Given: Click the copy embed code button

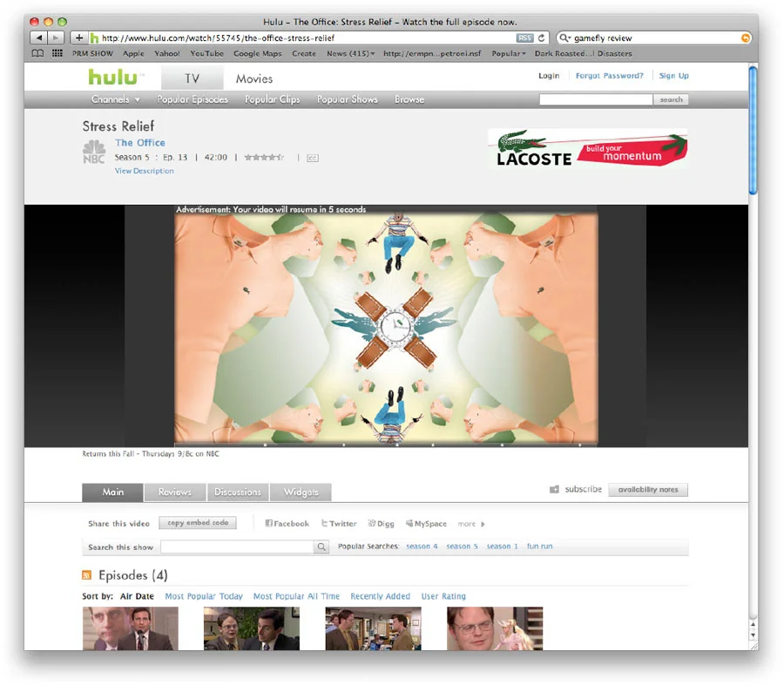Looking at the screenshot, I should (x=198, y=523).
